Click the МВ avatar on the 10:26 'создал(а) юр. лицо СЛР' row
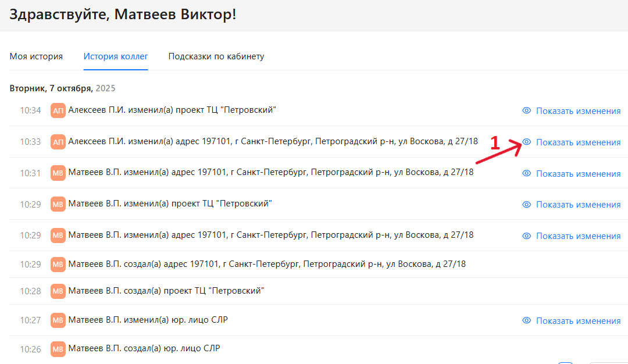The width and height of the screenshot is (628, 364). tap(58, 349)
